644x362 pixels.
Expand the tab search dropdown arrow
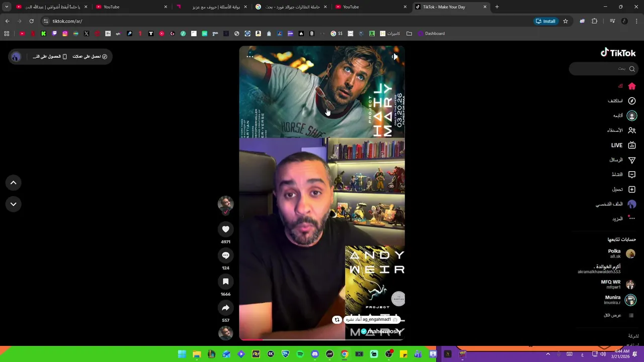(7, 7)
